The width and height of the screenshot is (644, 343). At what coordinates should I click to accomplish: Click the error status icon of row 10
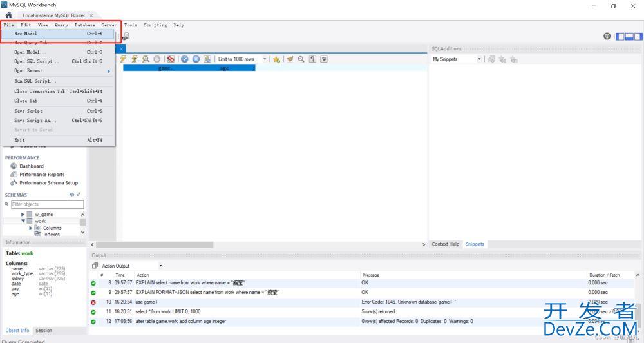coord(93,302)
